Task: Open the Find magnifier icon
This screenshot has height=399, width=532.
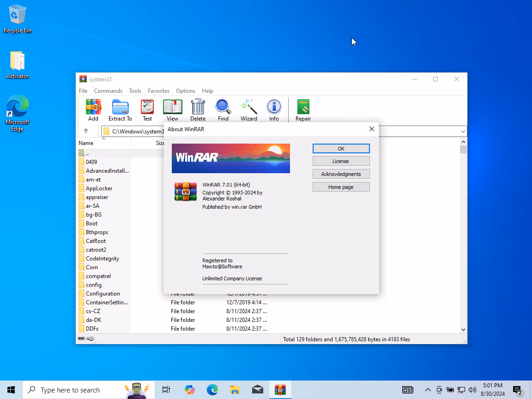Action: coord(223,110)
